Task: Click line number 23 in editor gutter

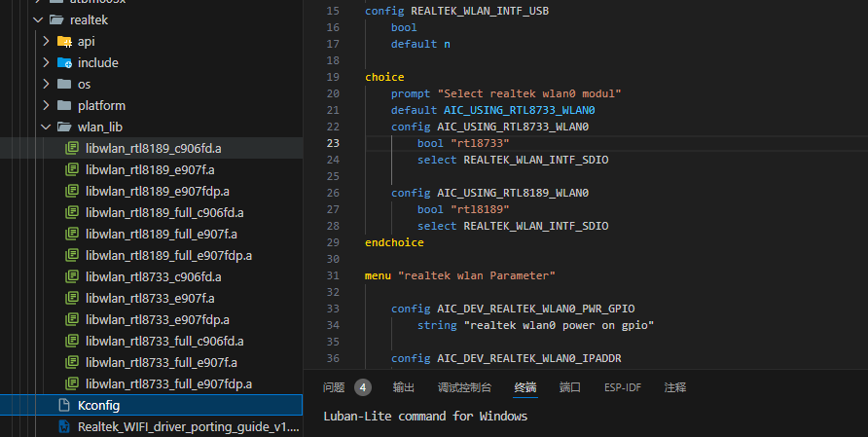Action: [333, 143]
